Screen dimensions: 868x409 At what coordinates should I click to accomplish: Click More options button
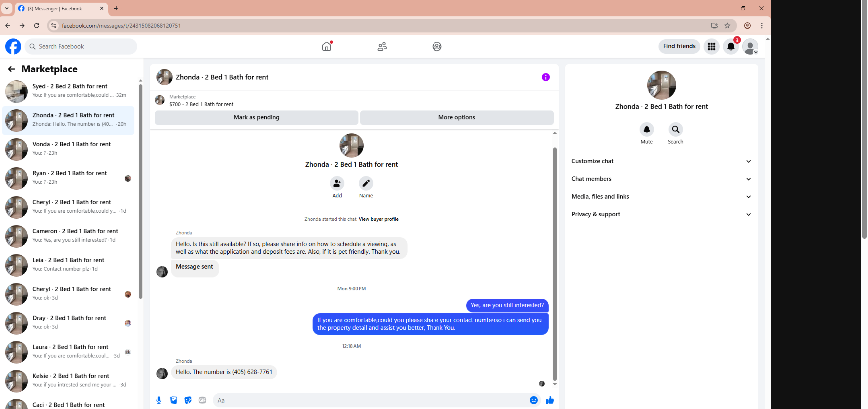(457, 117)
